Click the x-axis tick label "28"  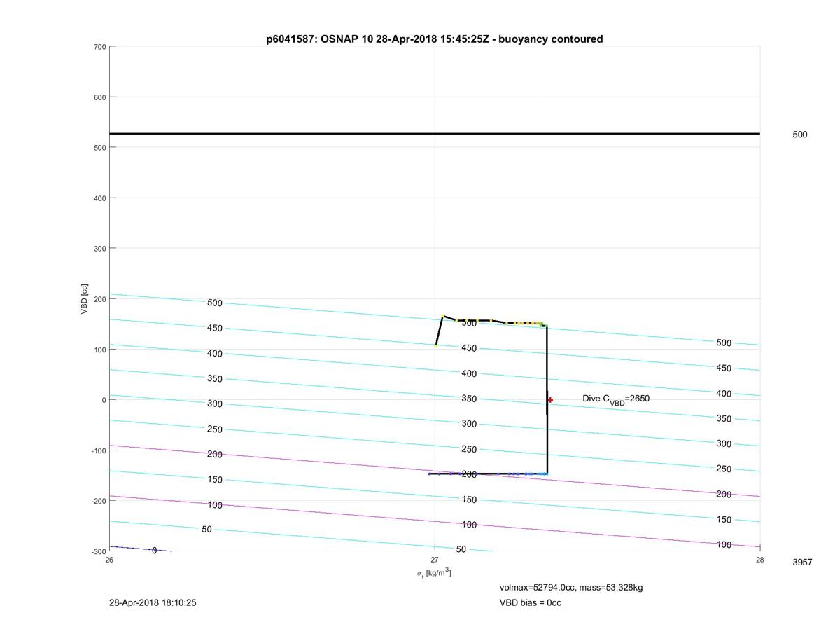point(760,560)
